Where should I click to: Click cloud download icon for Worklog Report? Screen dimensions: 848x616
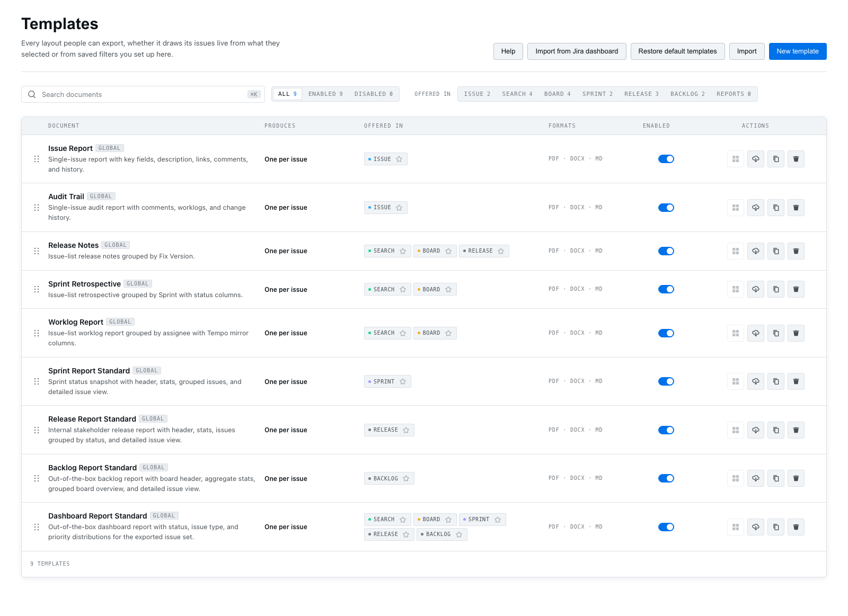755,333
